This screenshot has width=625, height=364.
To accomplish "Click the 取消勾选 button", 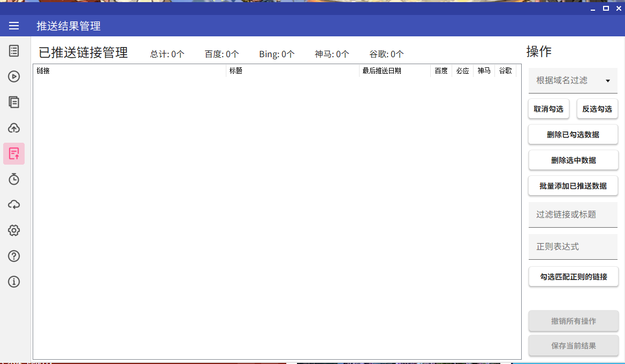I will [548, 109].
